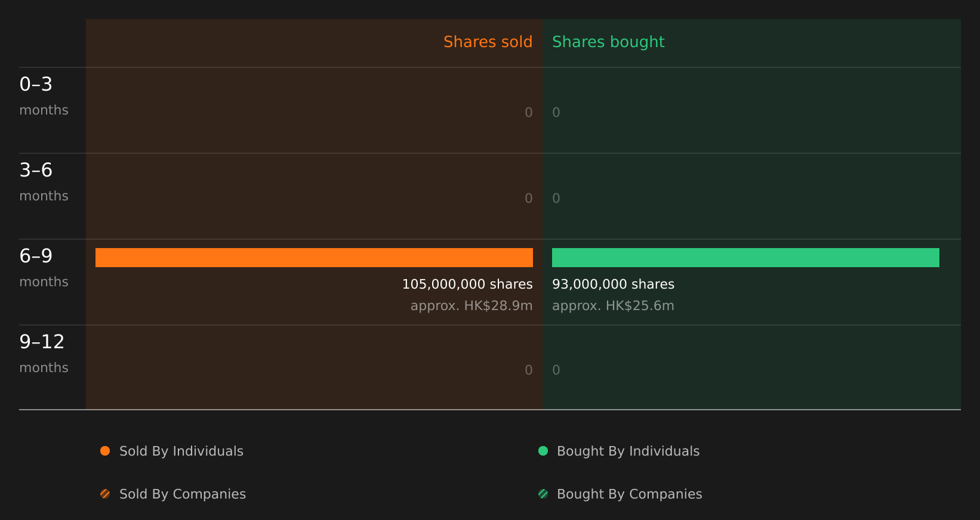
Task: Click the 9–12 months row label
Action: tap(44, 354)
